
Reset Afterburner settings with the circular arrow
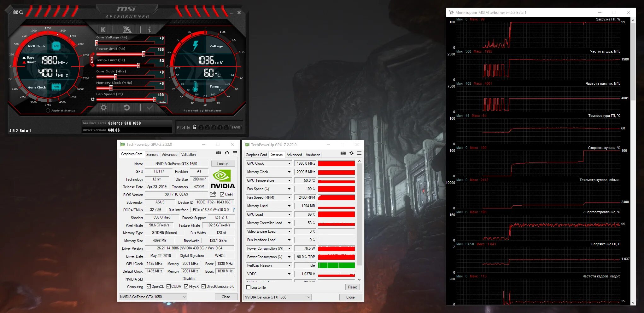click(126, 108)
